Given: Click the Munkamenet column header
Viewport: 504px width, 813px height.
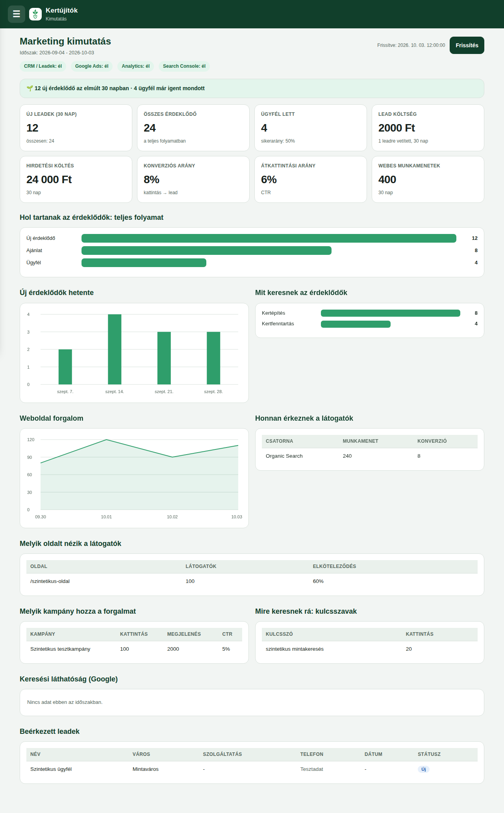Looking at the screenshot, I should (x=360, y=441).
